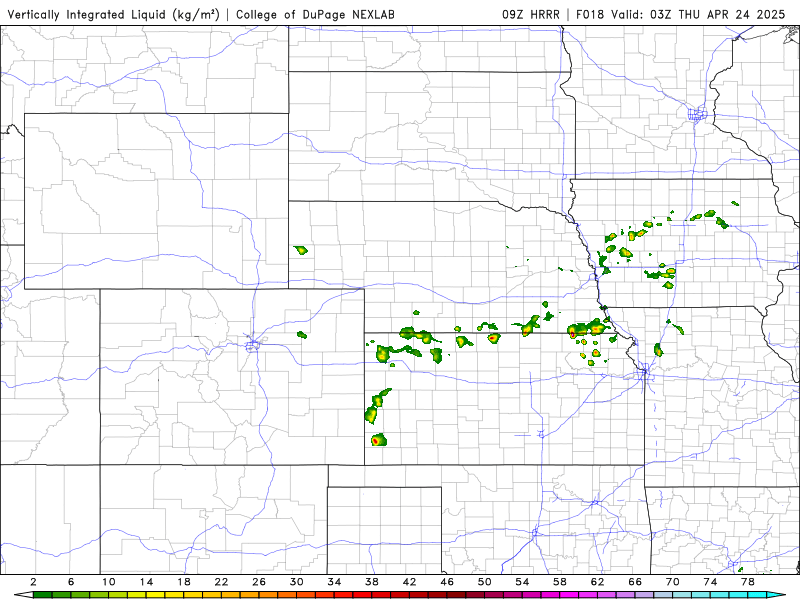Click the color scale label "26"
Image resolution: width=800 pixels, height=600 pixels.
tap(259, 582)
